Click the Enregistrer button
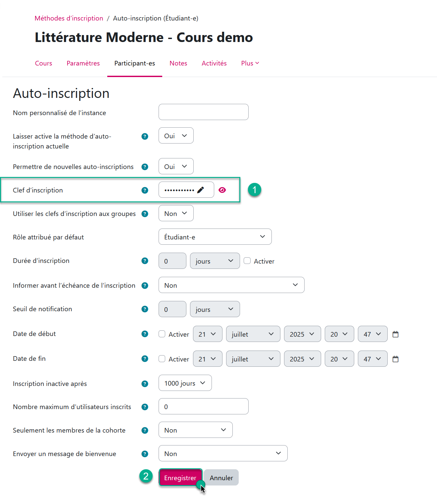The height and width of the screenshot is (504, 437). 180,478
